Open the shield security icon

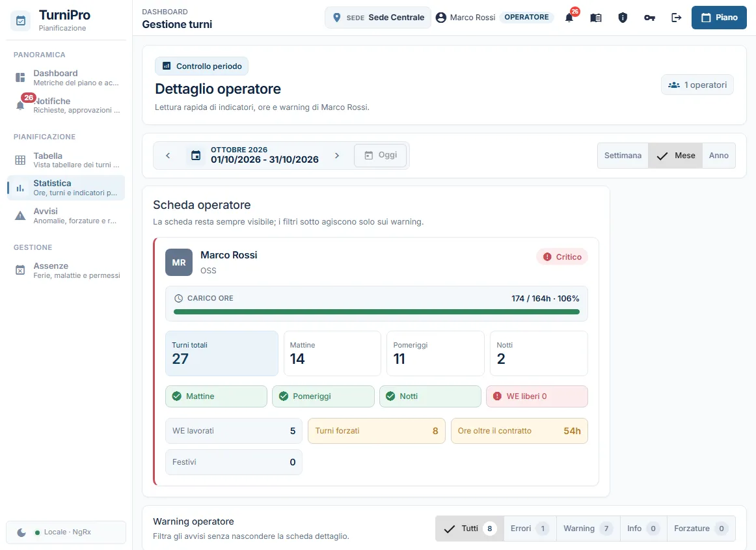[x=623, y=18]
